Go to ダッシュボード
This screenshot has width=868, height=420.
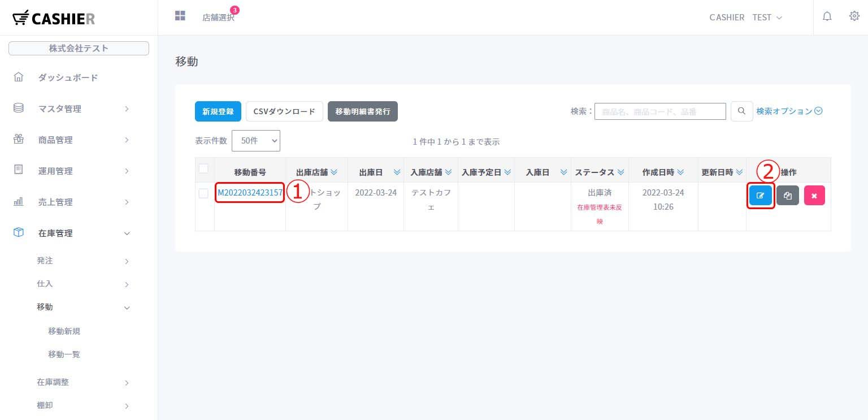68,77
